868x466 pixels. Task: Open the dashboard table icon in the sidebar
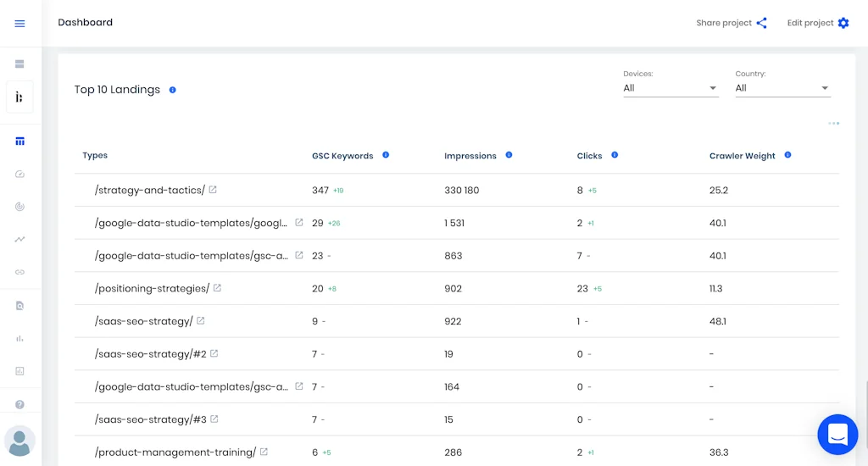[20, 141]
